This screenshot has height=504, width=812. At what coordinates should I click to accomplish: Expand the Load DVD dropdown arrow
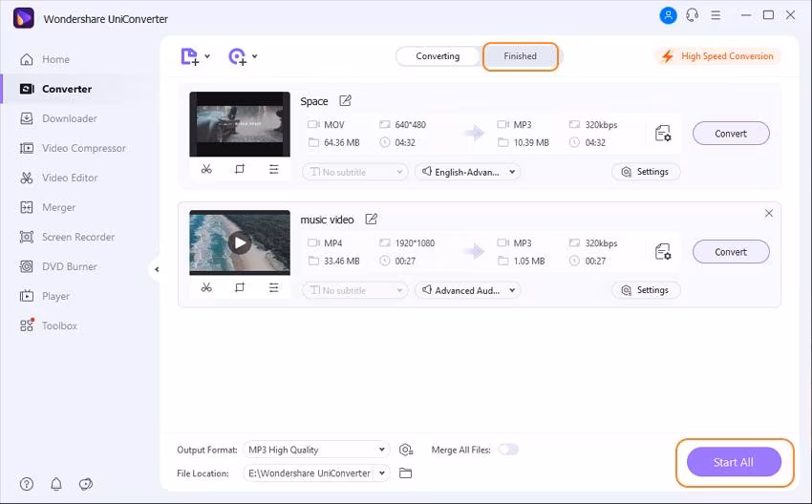255,56
